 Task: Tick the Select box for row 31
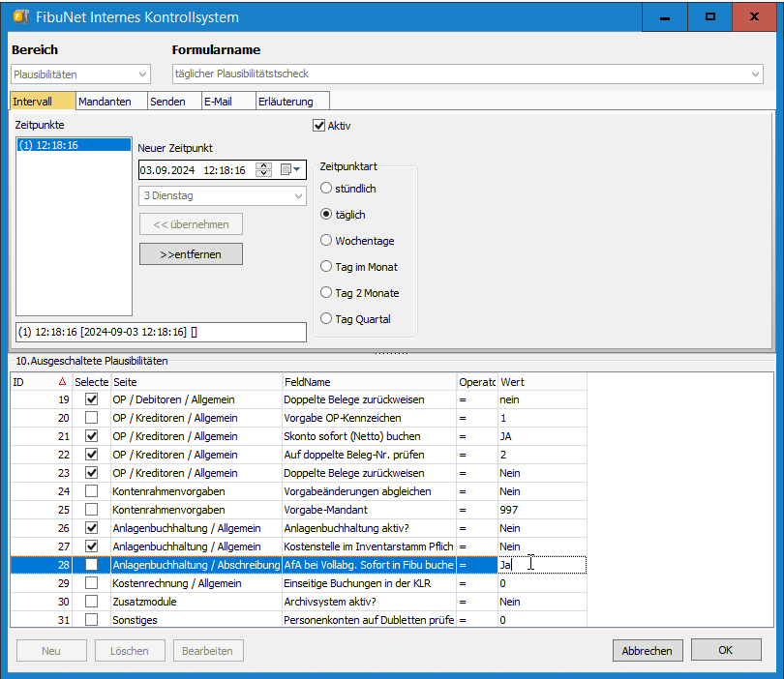coord(92,620)
